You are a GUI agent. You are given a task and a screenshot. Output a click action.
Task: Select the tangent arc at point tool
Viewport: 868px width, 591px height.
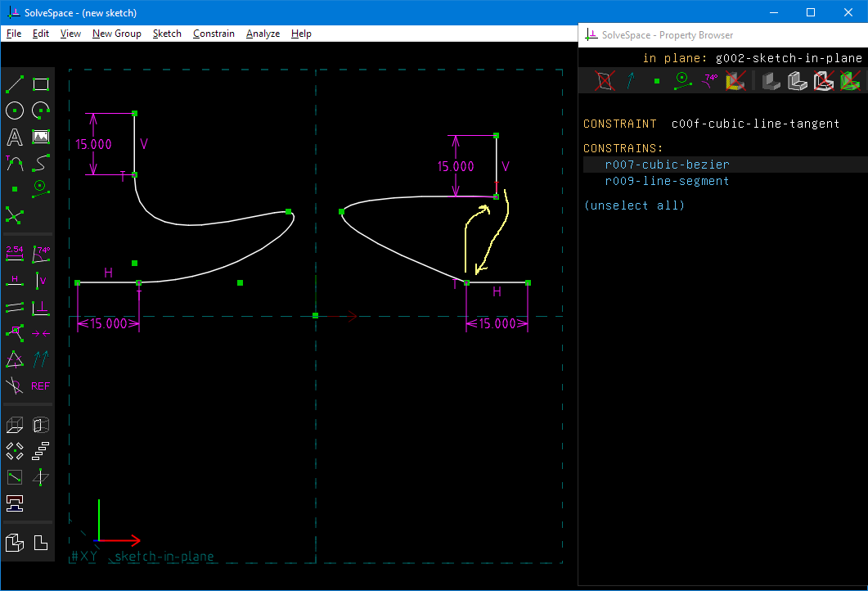[15, 163]
